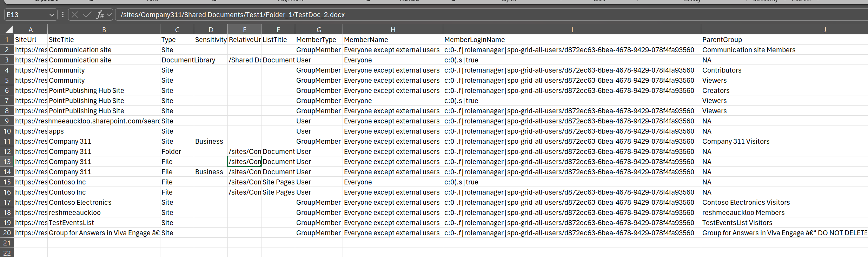Select column D header
The width and height of the screenshot is (868, 257).
(211, 30)
